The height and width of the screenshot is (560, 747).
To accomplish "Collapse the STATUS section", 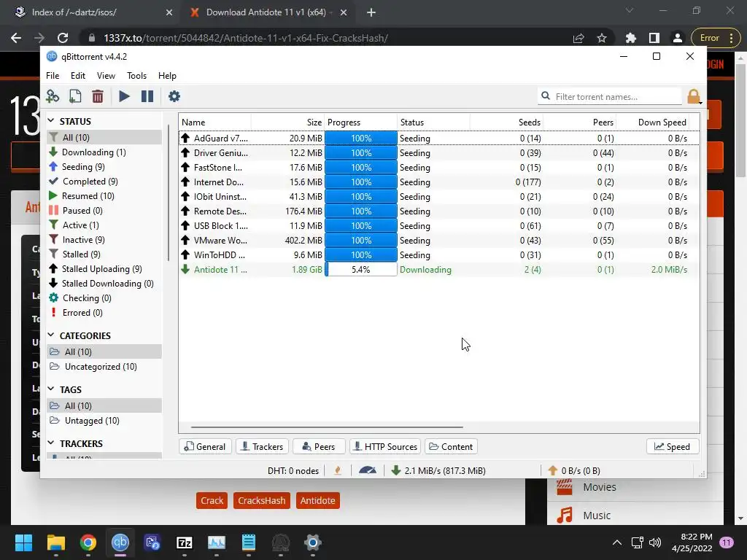I will tap(51, 121).
